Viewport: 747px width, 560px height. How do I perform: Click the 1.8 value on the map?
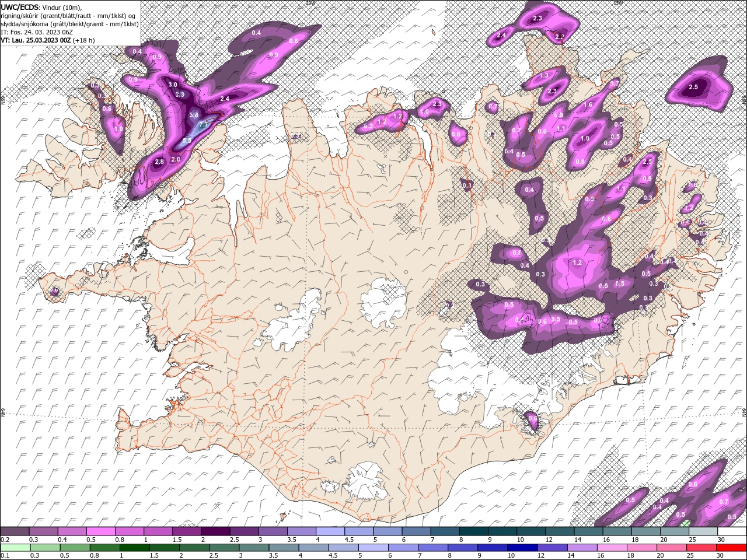click(x=585, y=139)
